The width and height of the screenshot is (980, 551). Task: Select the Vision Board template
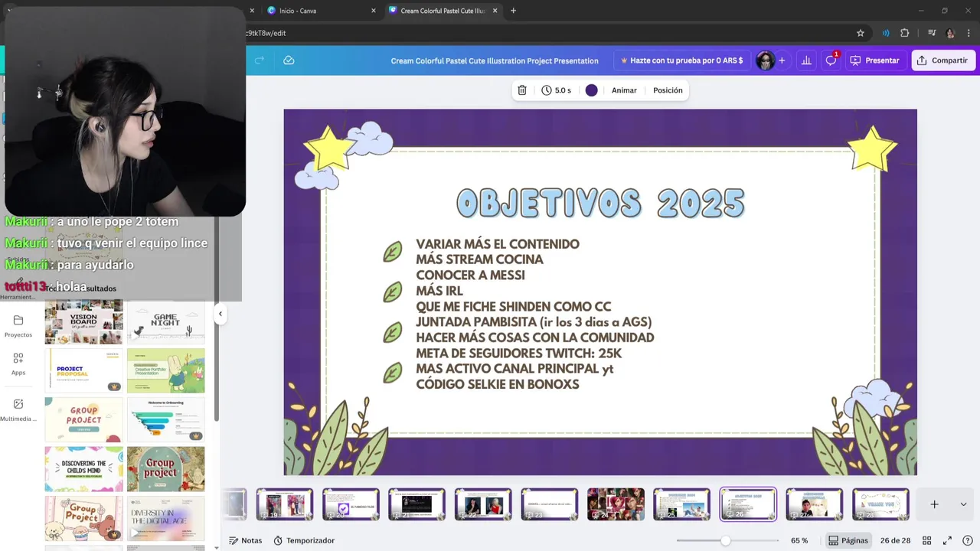pyautogui.click(x=83, y=321)
